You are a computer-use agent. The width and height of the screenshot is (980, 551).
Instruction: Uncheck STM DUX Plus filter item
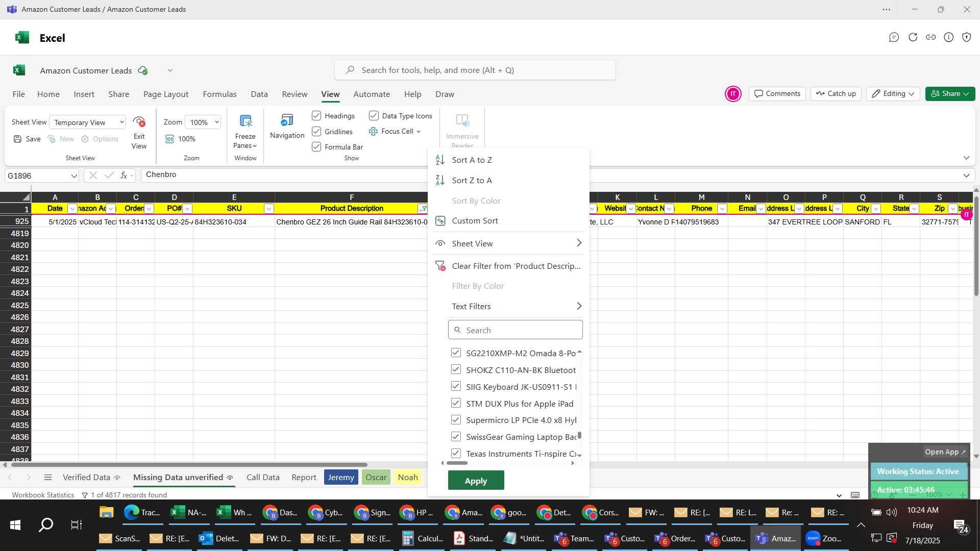(456, 403)
